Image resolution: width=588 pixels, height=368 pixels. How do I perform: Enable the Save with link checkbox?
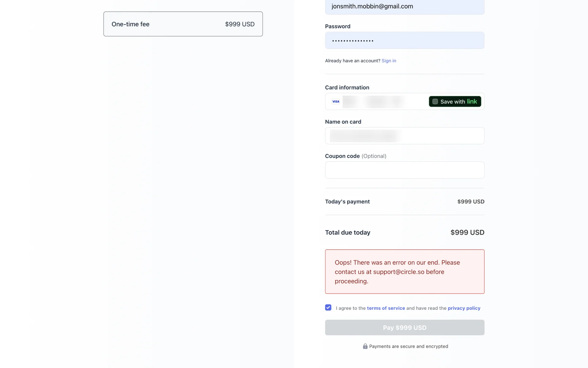coord(435,102)
